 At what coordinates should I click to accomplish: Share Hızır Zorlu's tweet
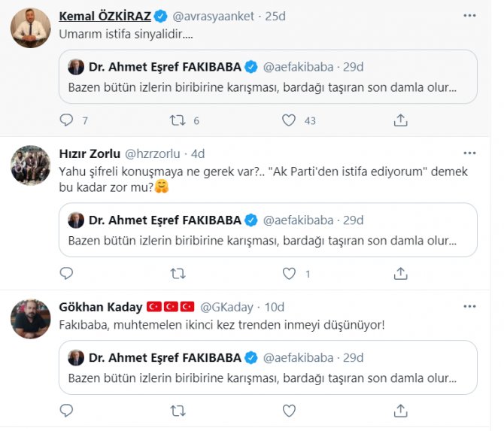tap(400, 274)
